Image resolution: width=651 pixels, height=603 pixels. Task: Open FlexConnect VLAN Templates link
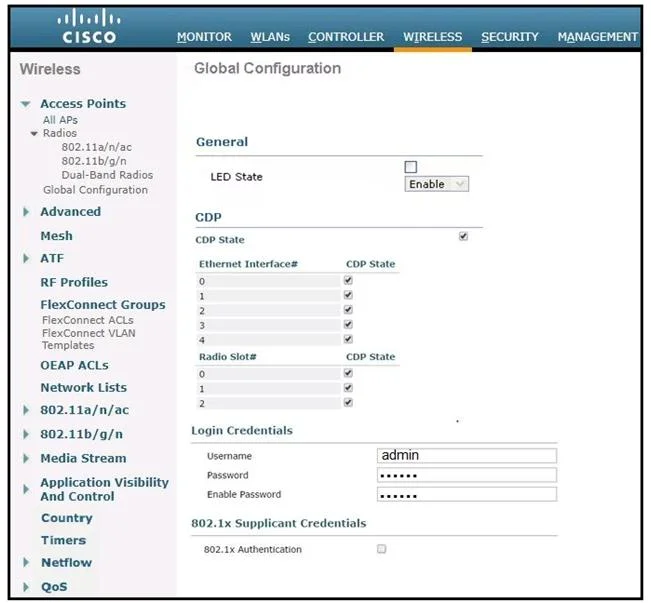88,339
